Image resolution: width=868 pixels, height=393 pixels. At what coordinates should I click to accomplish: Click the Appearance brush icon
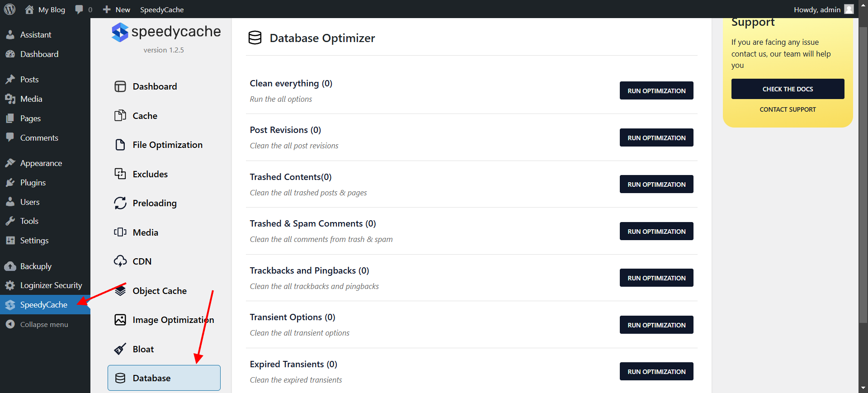[10, 163]
